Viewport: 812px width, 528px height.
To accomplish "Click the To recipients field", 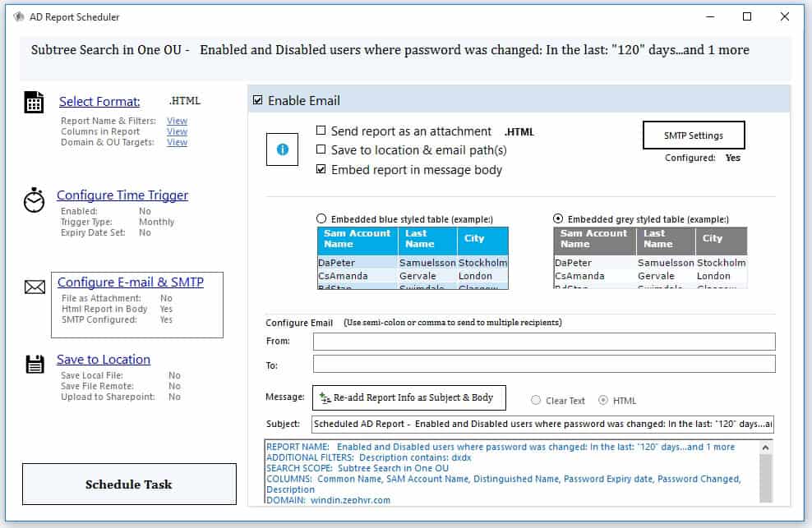I will [x=544, y=364].
